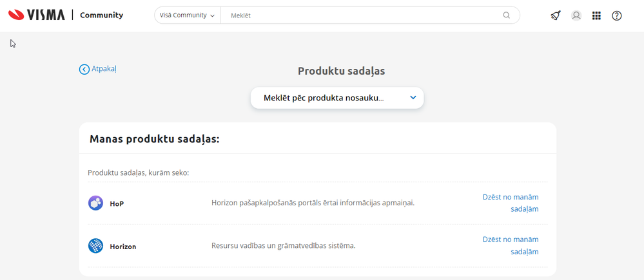Open the Community home link

coord(101,15)
